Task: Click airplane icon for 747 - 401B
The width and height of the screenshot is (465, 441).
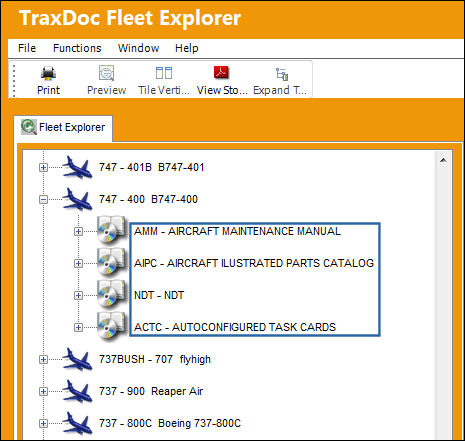Action: (x=78, y=167)
